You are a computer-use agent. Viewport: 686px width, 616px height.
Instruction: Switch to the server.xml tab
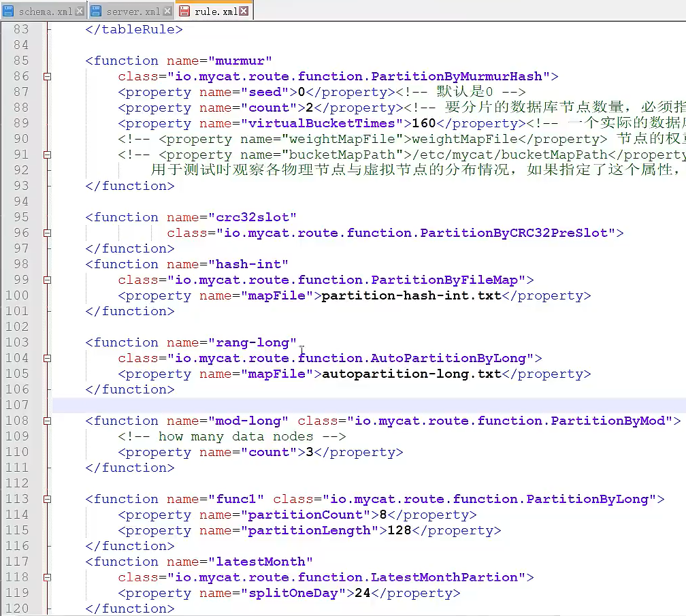131,11
